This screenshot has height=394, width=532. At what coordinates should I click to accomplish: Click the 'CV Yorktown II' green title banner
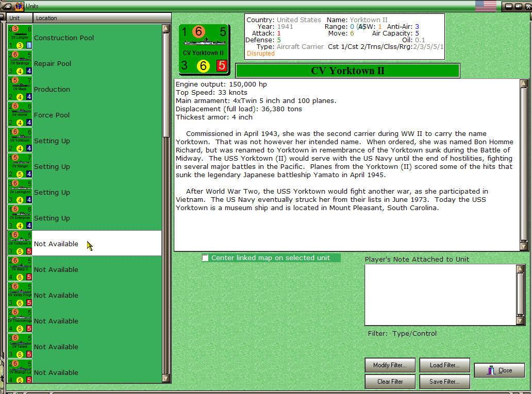348,71
